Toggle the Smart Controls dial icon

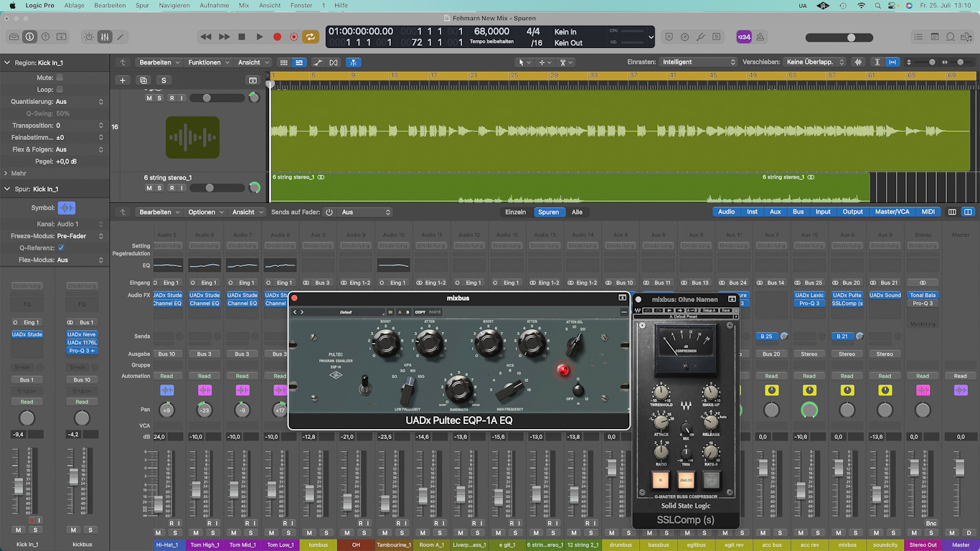(x=89, y=37)
